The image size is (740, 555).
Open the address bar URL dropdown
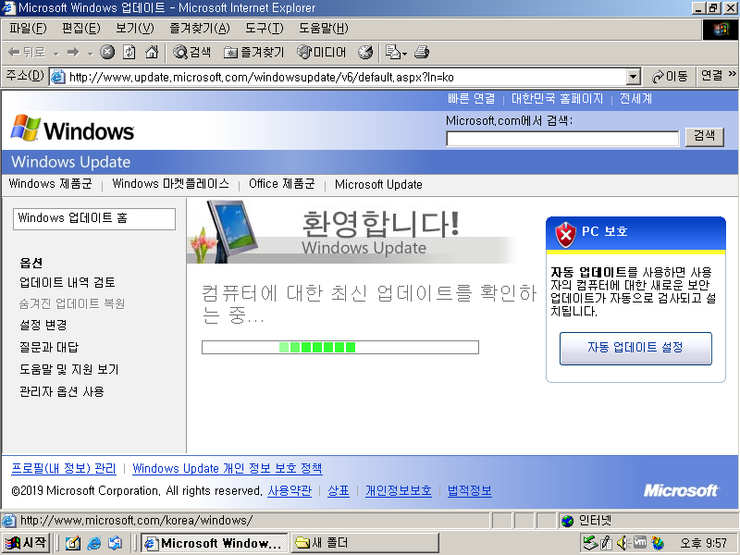(633, 76)
